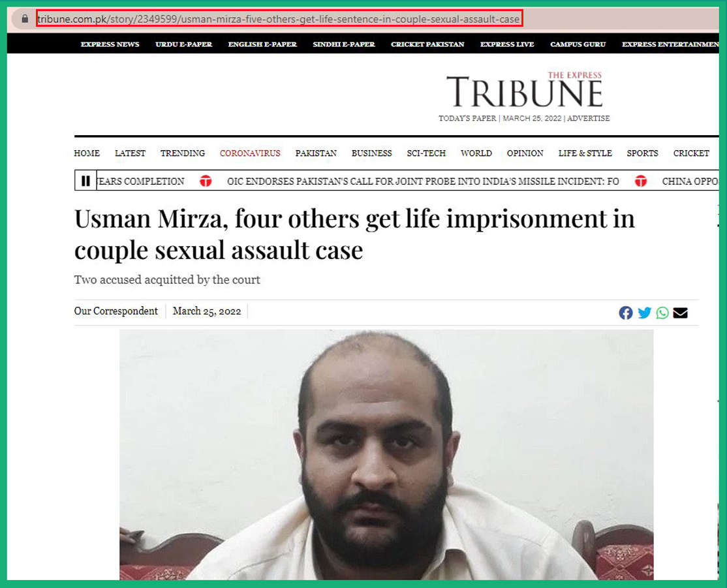The image size is (727, 588).
Task: Click the padlock site security icon
Action: pyautogui.click(x=25, y=19)
